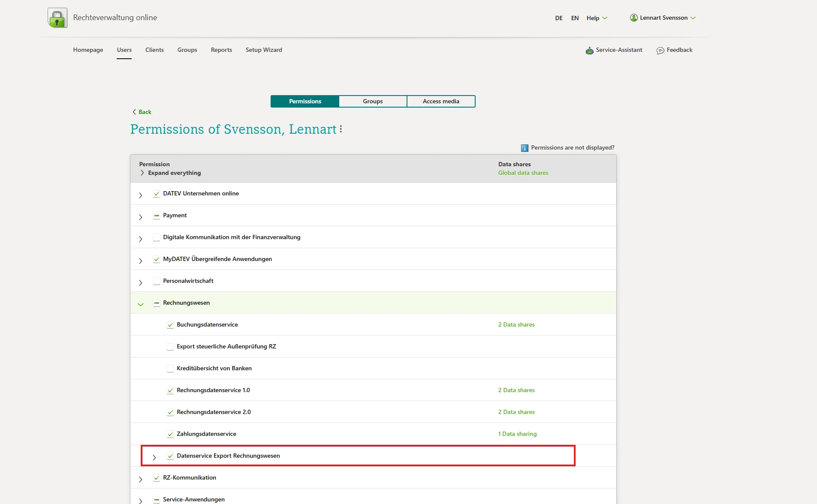Screen dimensions: 817x504
Task: Expand MyDATEV Übergreifende Anwendungen row
Action: tap(141, 261)
